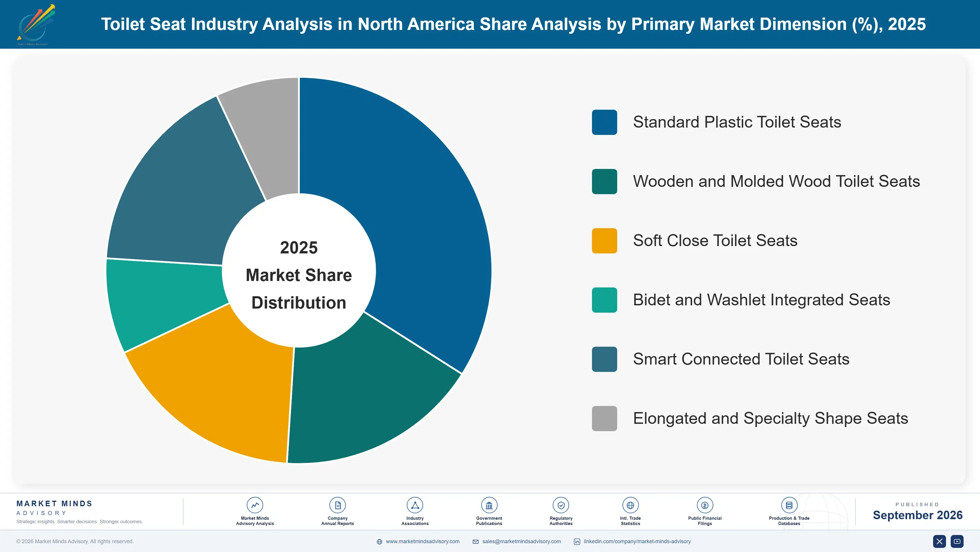Click the Wooden and Molded Wood swatch

click(604, 182)
